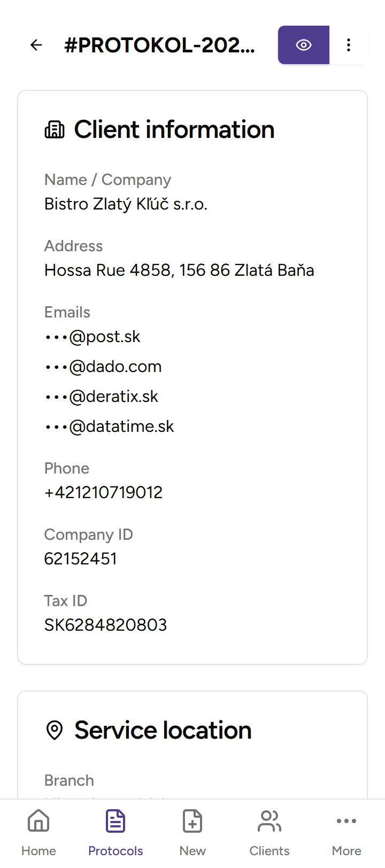Click the location pin icon
385x868 pixels.
pos(55,730)
